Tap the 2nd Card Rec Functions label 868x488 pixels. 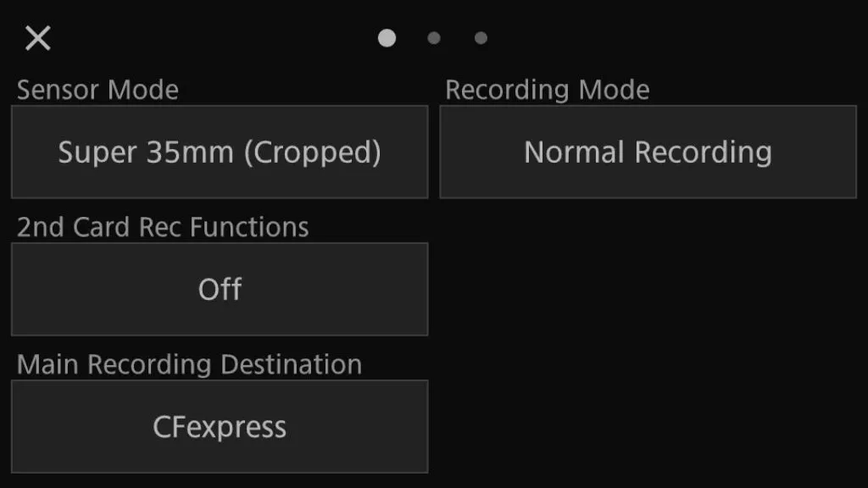tap(163, 227)
